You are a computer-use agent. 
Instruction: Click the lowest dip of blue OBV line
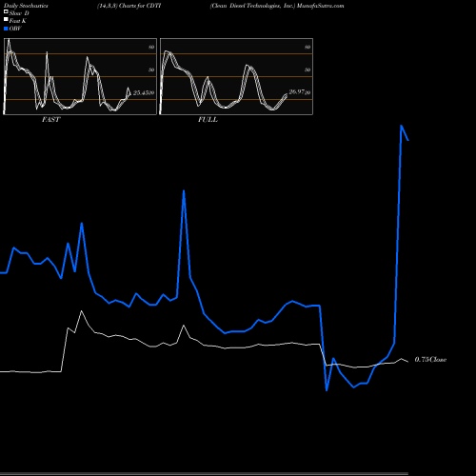click(x=327, y=390)
